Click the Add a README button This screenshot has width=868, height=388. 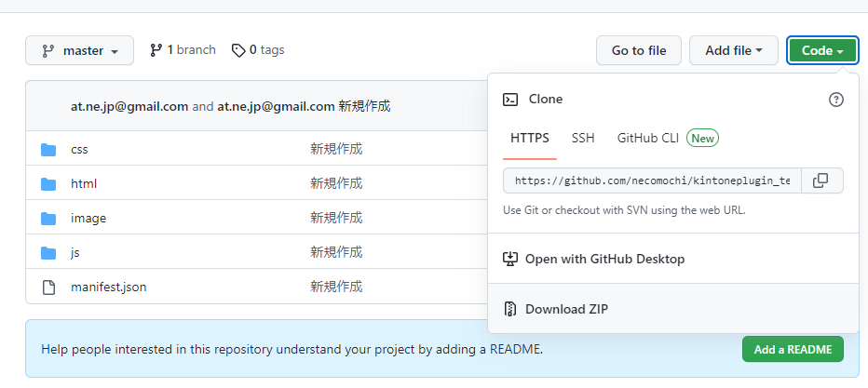click(x=793, y=349)
